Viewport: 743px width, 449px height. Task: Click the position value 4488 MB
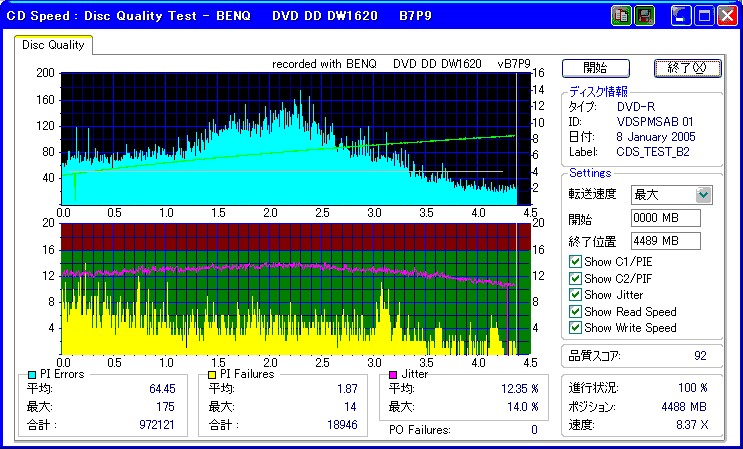(x=684, y=406)
